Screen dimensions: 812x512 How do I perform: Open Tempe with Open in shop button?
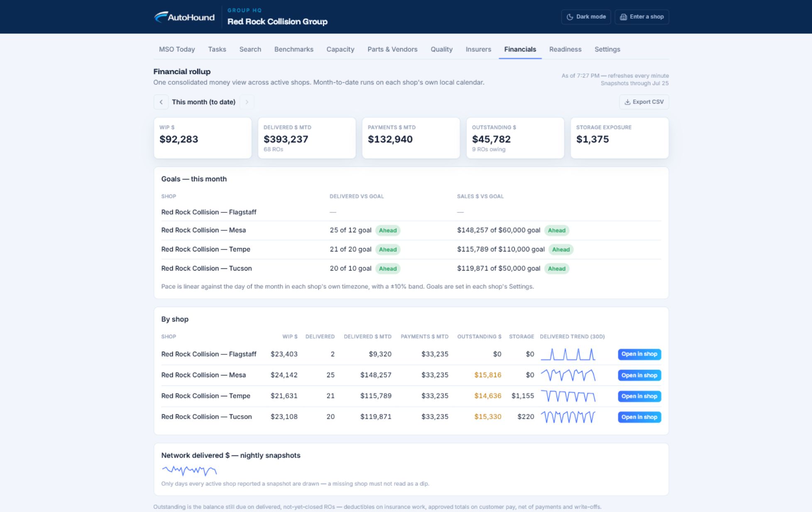pos(639,396)
